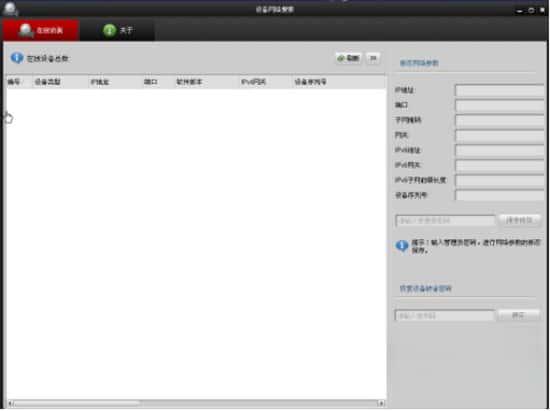Switch to the 在线侦测 online devices tab

click(x=41, y=30)
